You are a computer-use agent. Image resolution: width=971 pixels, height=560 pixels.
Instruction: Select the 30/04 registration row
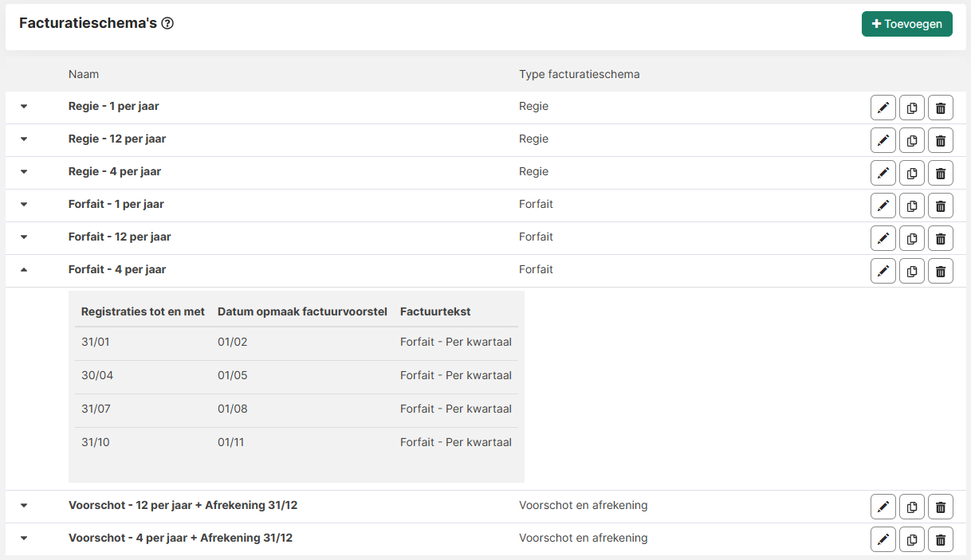(x=97, y=375)
